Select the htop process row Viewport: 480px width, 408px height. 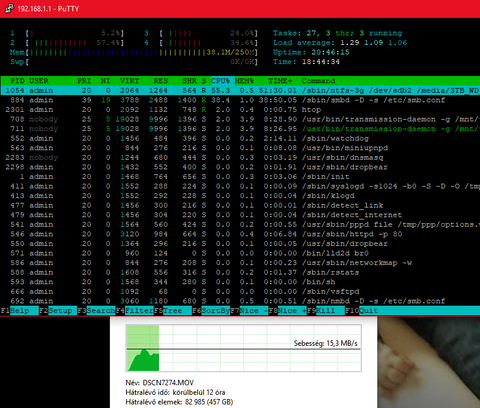240,110
